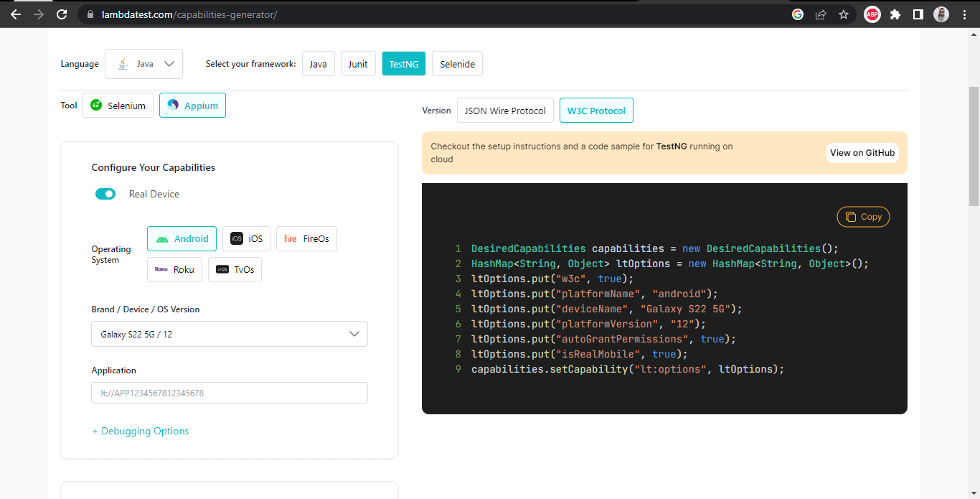The width and height of the screenshot is (980, 499).
Task: Choose FireOs operating system option
Action: tap(306, 238)
